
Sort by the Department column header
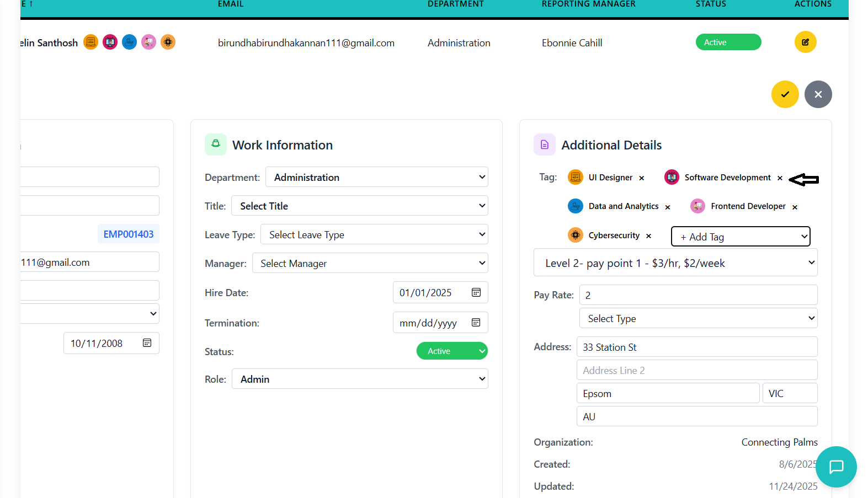(x=455, y=4)
